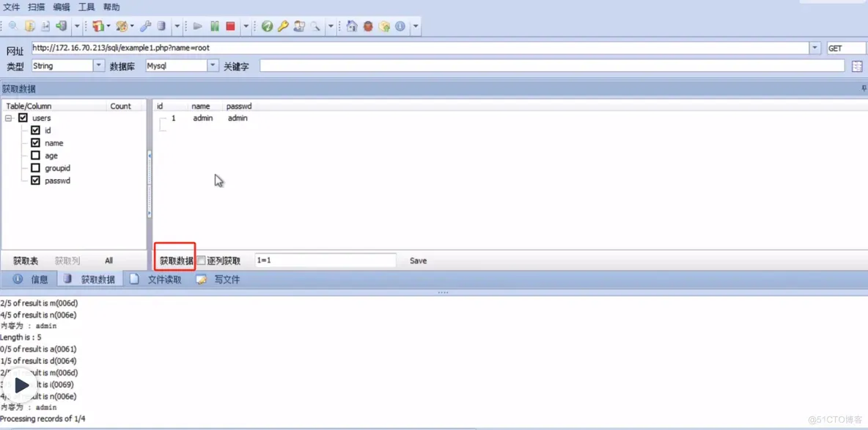This screenshot has width=868, height=430.
Task: Uncheck the passwd column checkbox
Action: pyautogui.click(x=35, y=181)
